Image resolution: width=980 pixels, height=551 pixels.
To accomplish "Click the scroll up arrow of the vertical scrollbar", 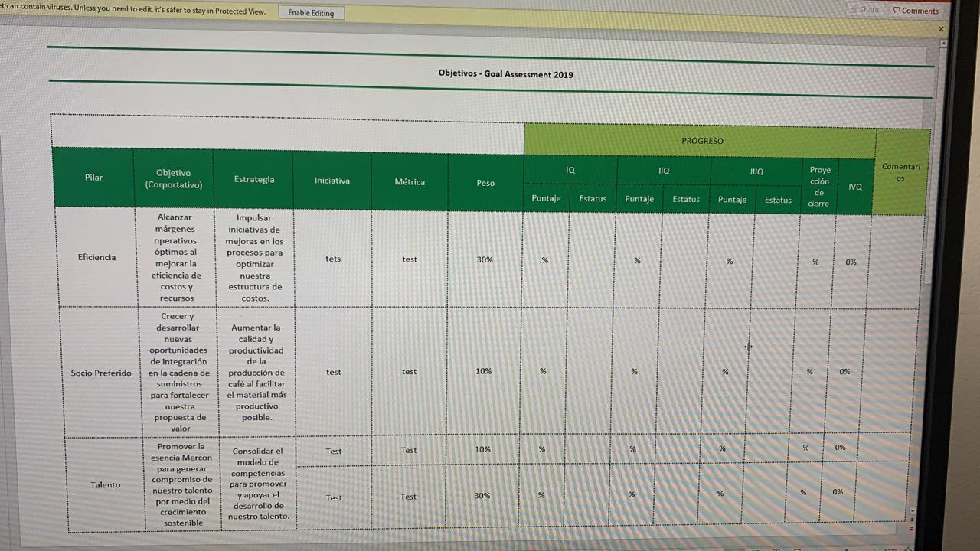I will click(x=943, y=44).
